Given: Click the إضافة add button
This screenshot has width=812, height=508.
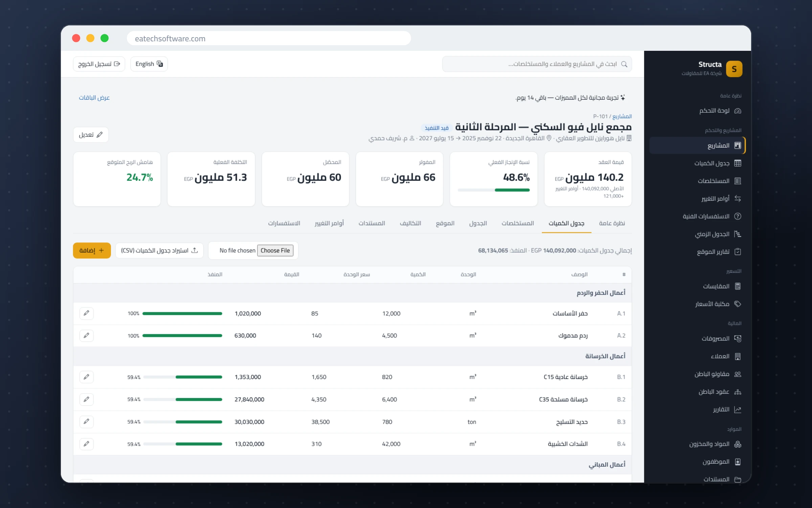Looking at the screenshot, I should click(92, 250).
